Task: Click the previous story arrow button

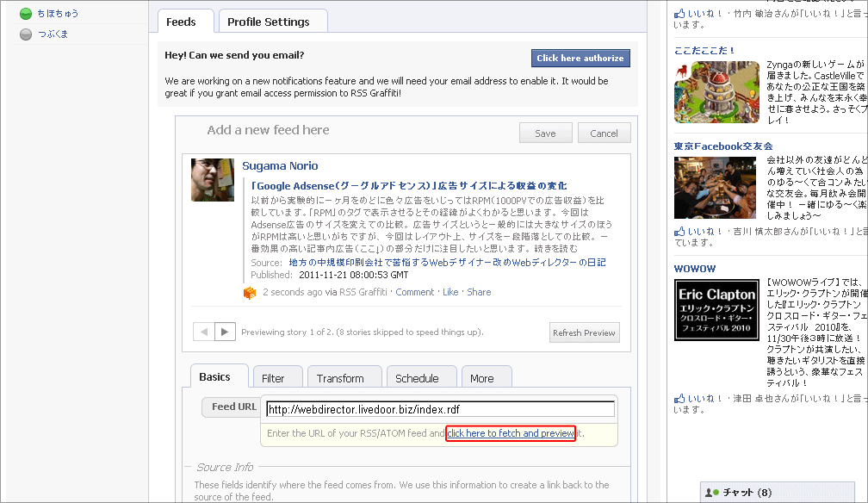Action: click(204, 332)
